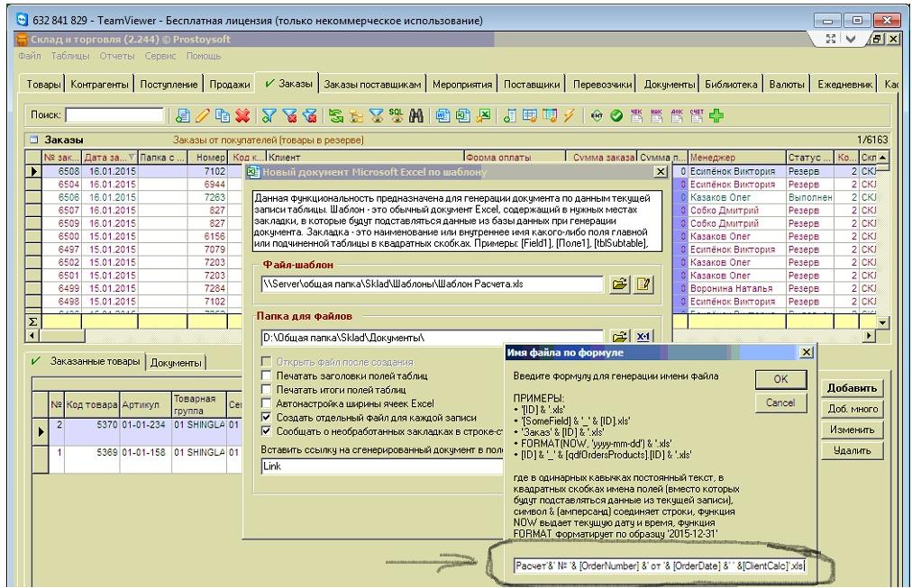Screen dimensions: 912x588
Task: Switch to the Заказы поставщикам tab
Action: [372, 84]
